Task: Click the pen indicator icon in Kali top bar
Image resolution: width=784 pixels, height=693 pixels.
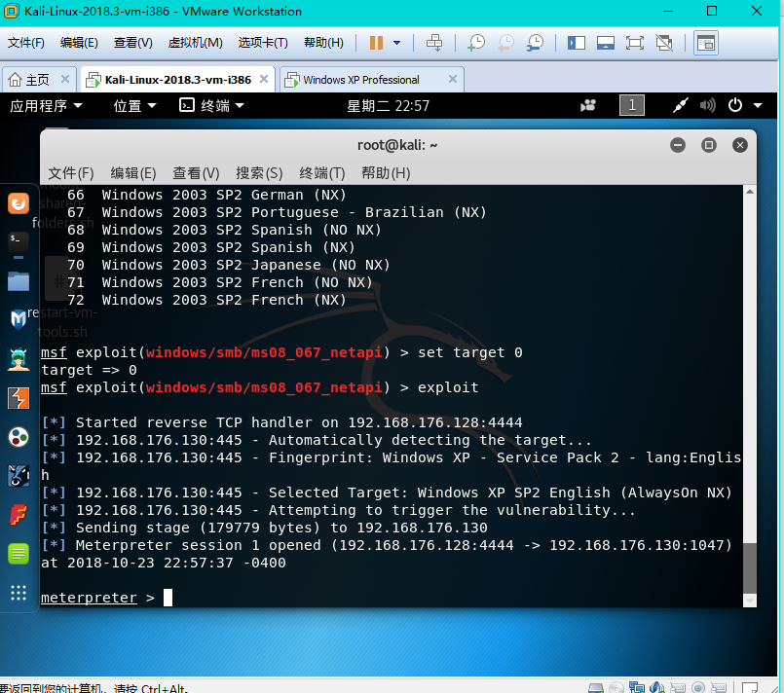Action: click(x=680, y=105)
